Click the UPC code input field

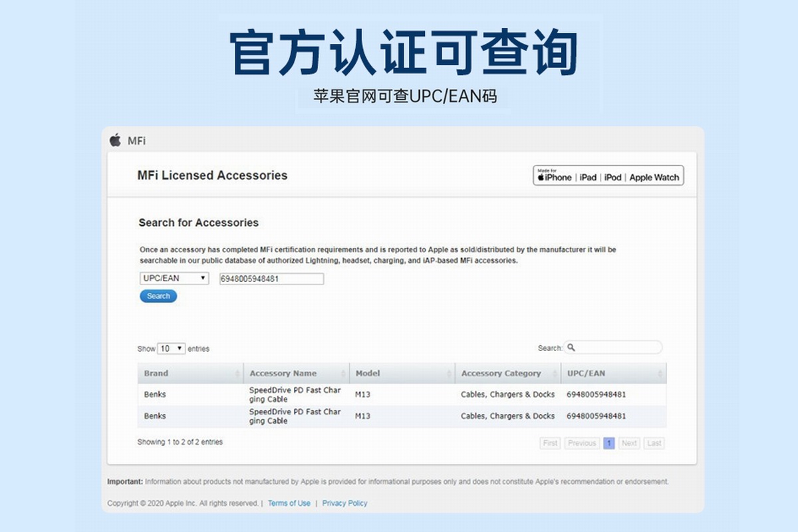point(271,279)
